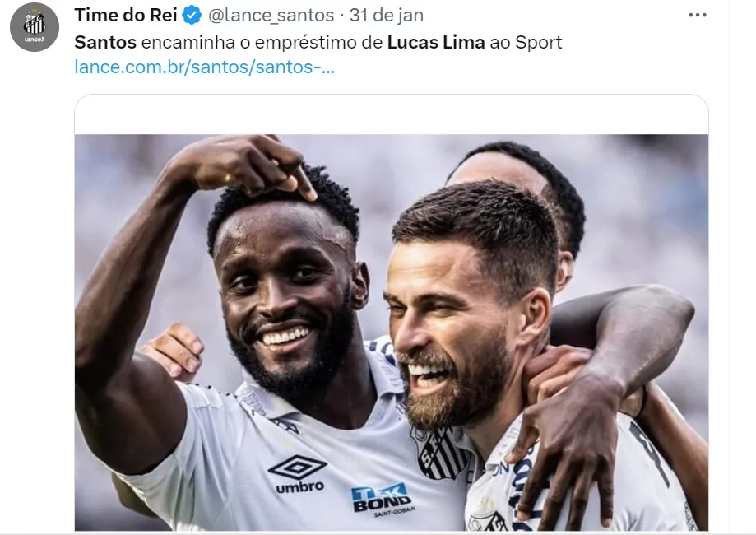This screenshot has height=535, width=756.
Task: Click the Umbro logo on the jersey
Action: [x=299, y=474]
